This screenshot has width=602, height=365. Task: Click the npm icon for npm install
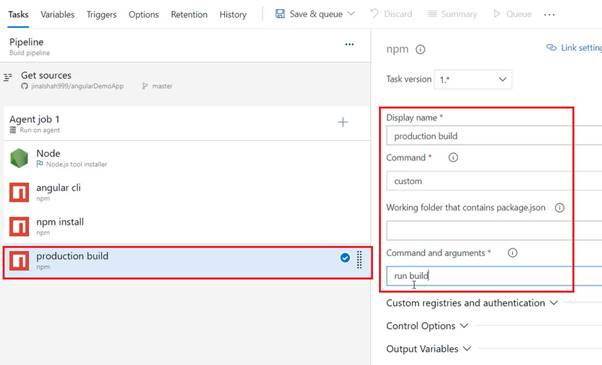[x=19, y=226]
